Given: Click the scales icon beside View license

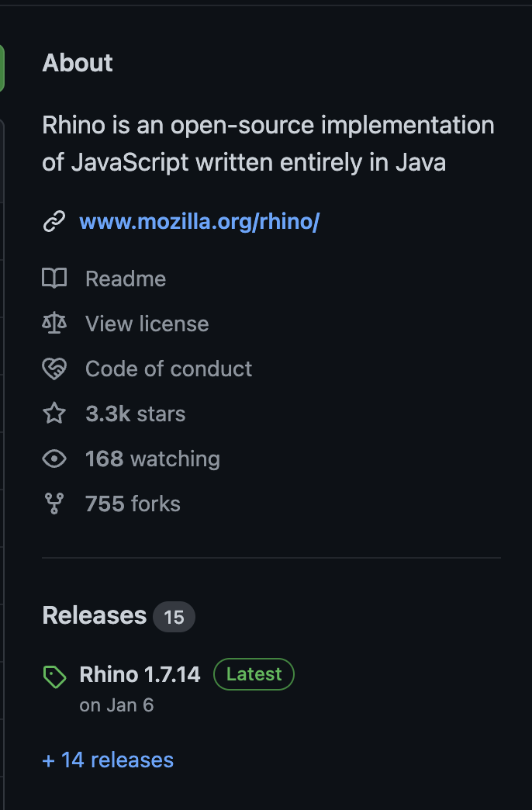Looking at the screenshot, I should point(54,324).
